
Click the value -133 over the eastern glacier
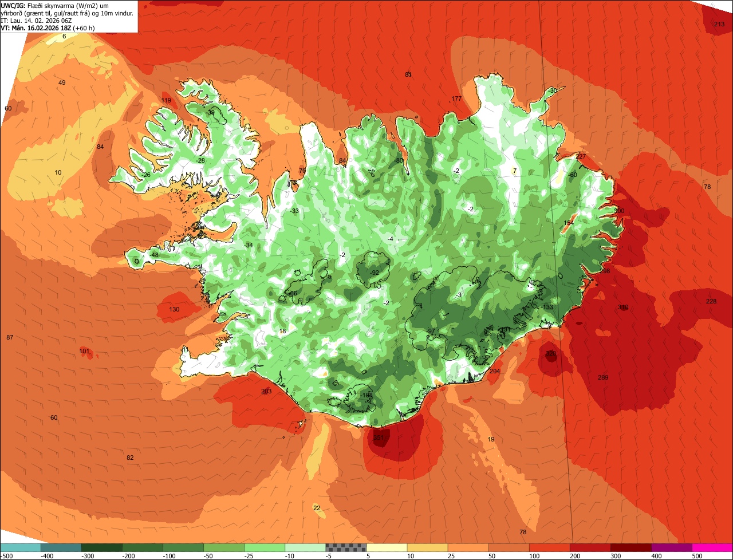547,307
